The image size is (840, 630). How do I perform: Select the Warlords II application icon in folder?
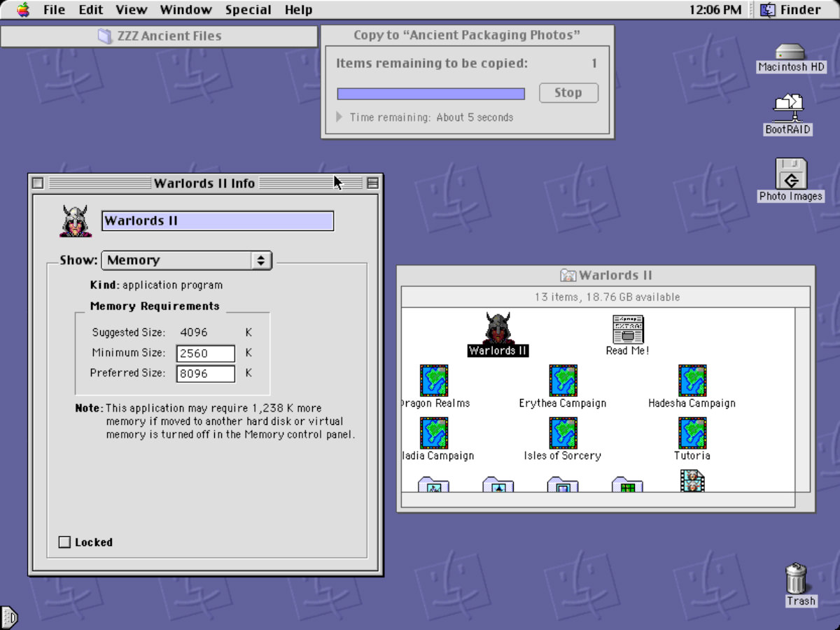coord(498,328)
